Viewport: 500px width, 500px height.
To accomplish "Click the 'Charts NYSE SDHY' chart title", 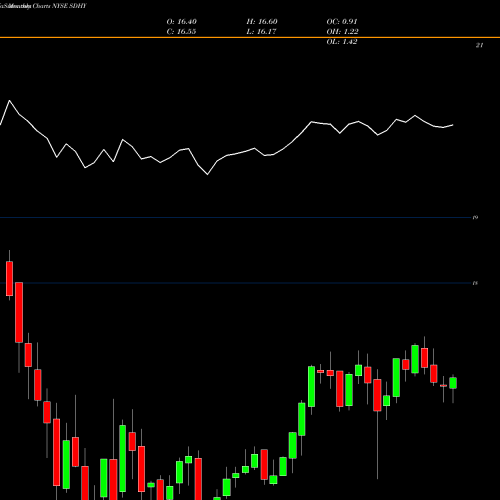I will point(59,6).
